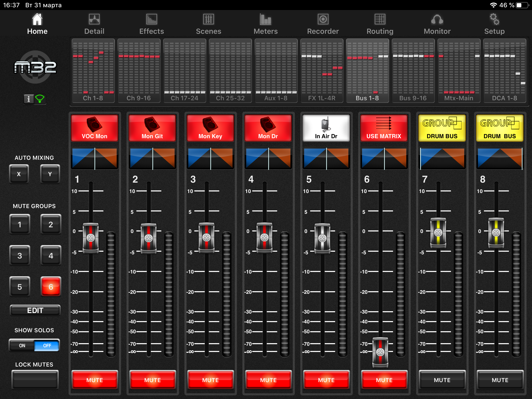Open the Meters bar-graph icon

(265, 19)
